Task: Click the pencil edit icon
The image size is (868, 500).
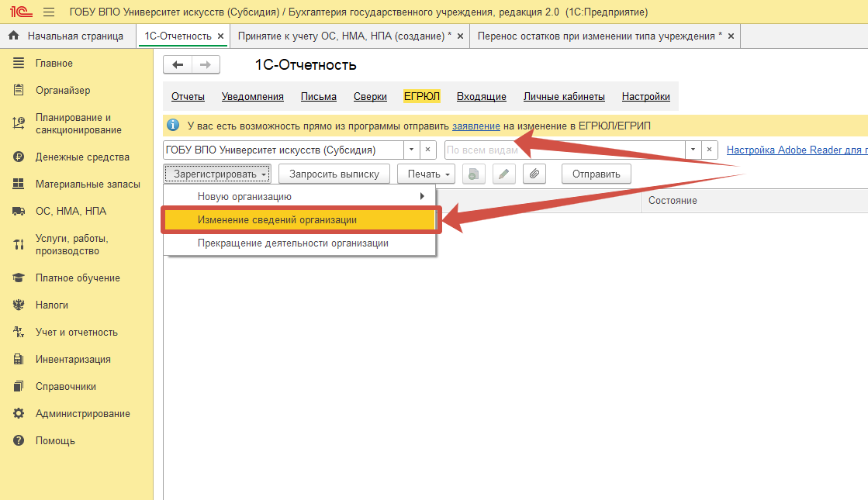Action: (x=503, y=174)
